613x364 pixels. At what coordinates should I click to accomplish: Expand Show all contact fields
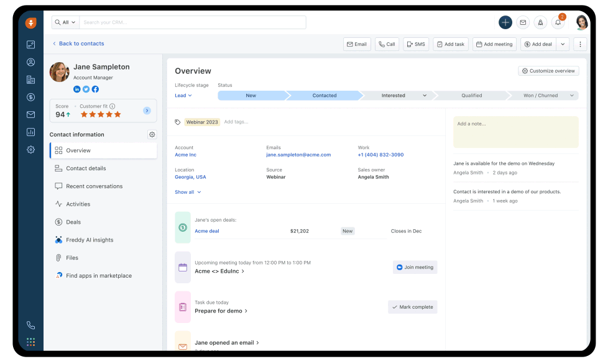click(x=188, y=192)
